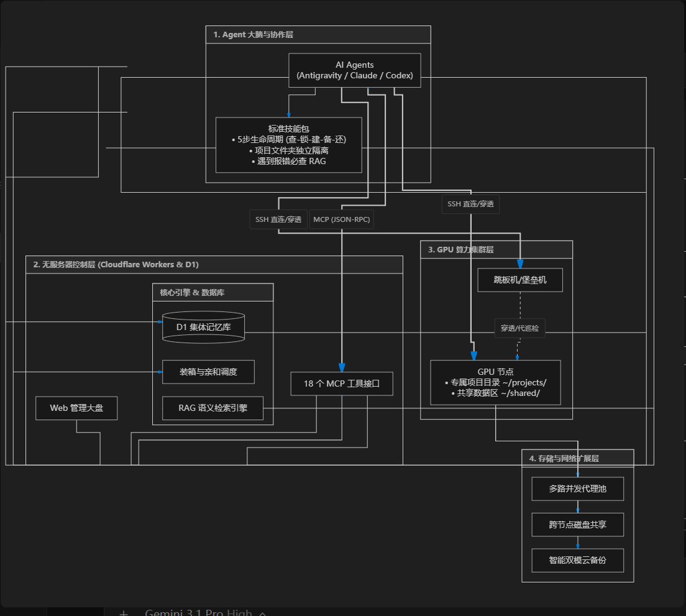Click the plus icon beside the Gemini model selector
This screenshot has width=686, height=616.
(124, 614)
